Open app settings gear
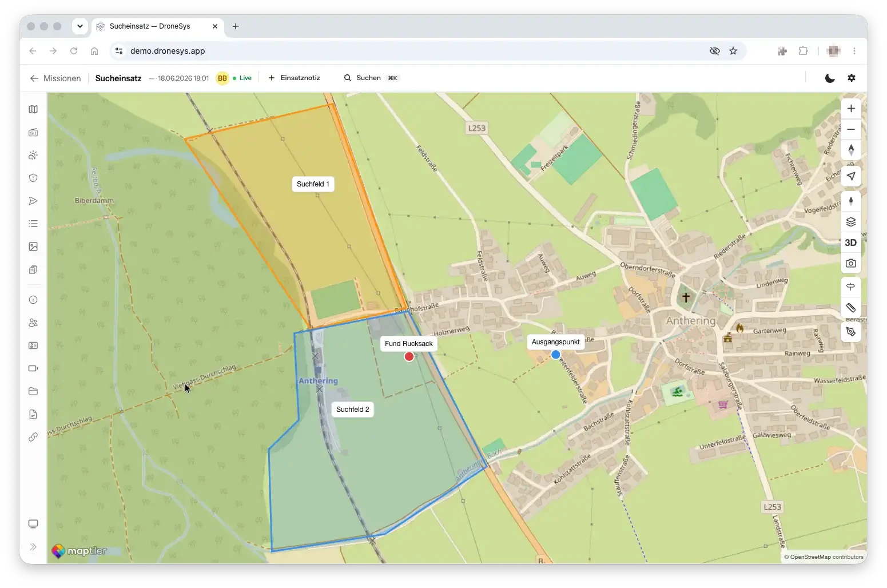The image size is (887, 588). point(852,78)
